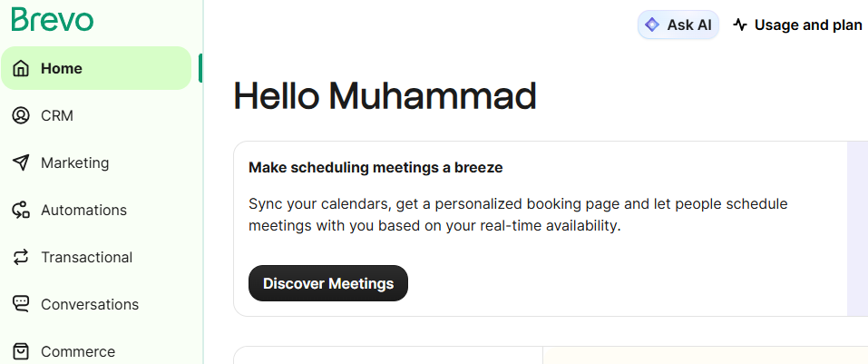868x364 pixels.
Task: Click the Usage and plan pulse icon
Action: [x=740, y=25]
